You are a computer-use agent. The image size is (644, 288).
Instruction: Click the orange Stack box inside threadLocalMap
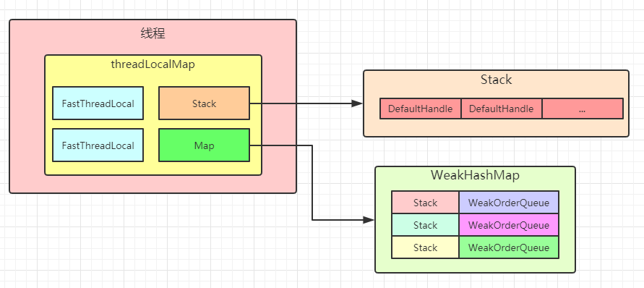tap(204, 103)
